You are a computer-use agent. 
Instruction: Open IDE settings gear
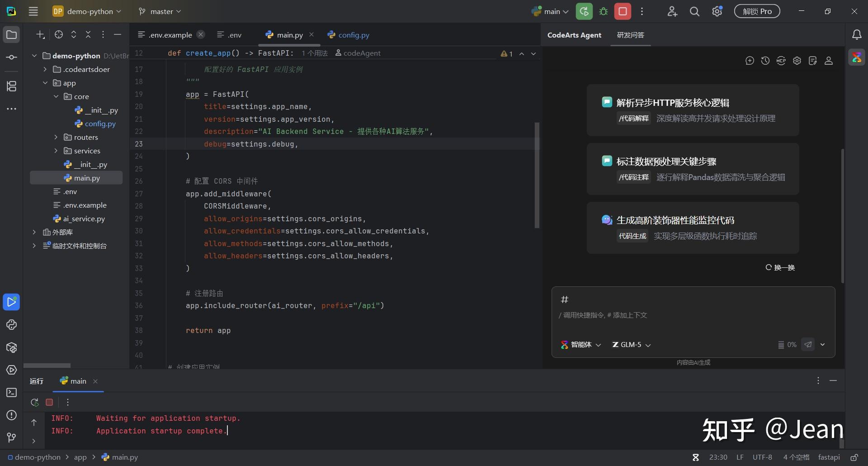click(x=717, y=11)
